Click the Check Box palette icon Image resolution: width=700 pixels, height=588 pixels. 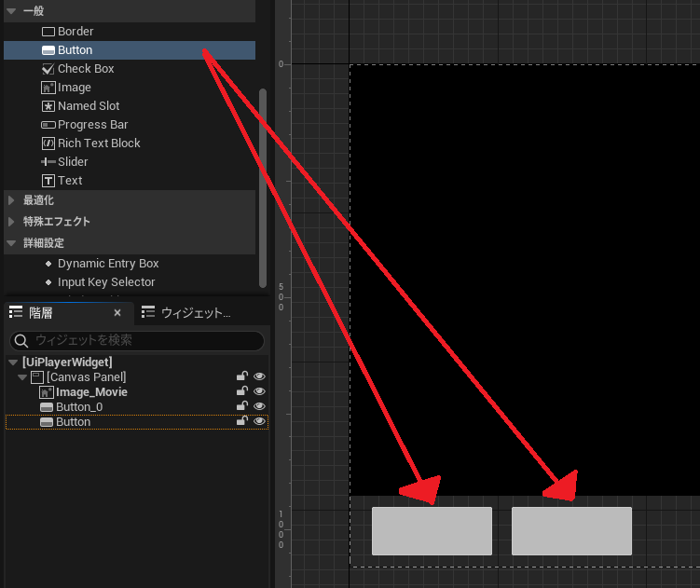(48, 69)
